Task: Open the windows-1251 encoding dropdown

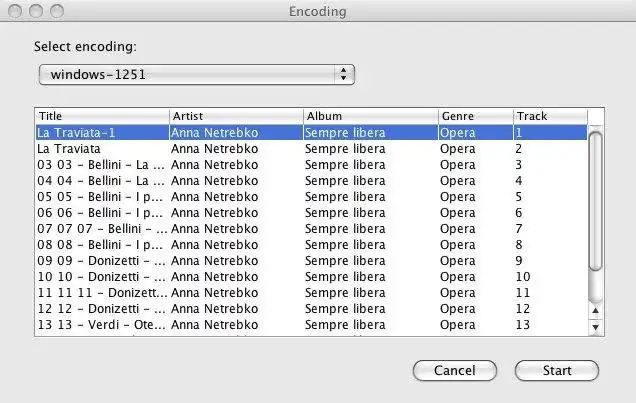Action: tap(196, 74)
